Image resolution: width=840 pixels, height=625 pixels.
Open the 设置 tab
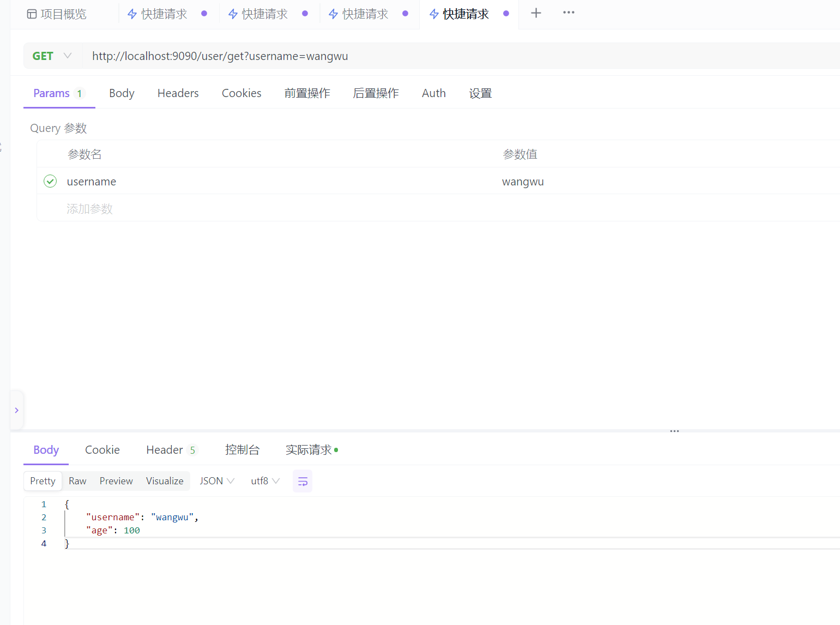[x=480, y=93]
